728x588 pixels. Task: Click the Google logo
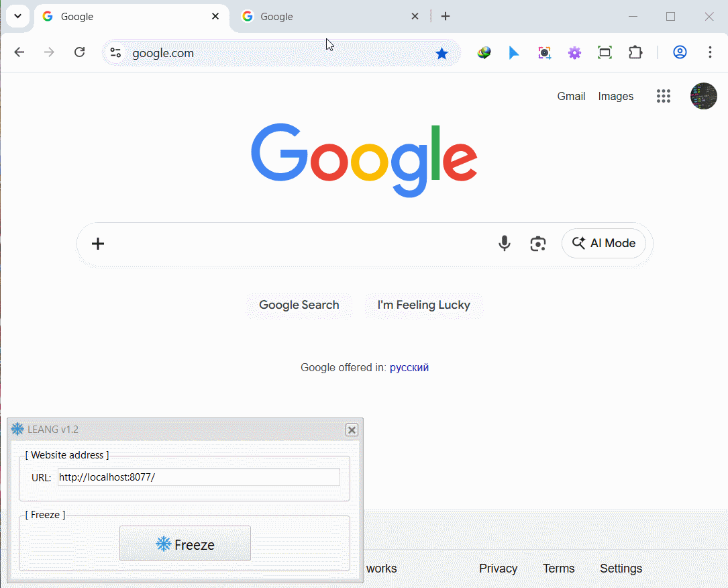tap(364, 159)
